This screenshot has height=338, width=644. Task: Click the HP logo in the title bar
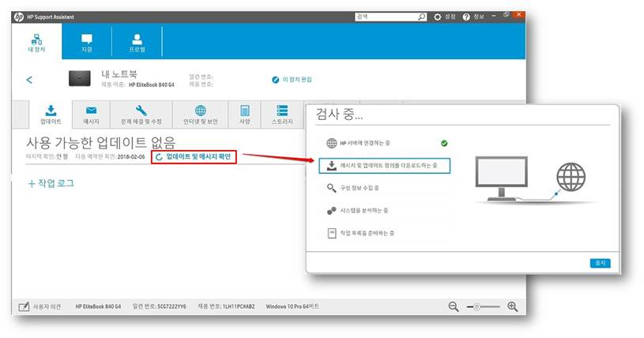click(x=18, y=17)
